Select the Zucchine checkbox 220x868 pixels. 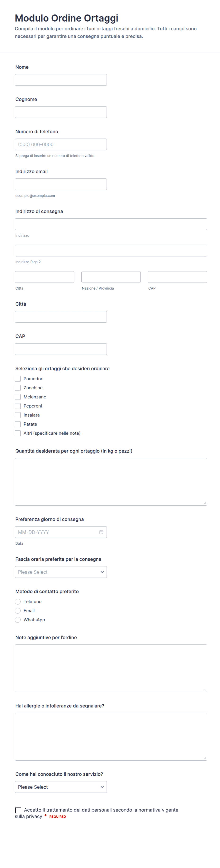18,388
